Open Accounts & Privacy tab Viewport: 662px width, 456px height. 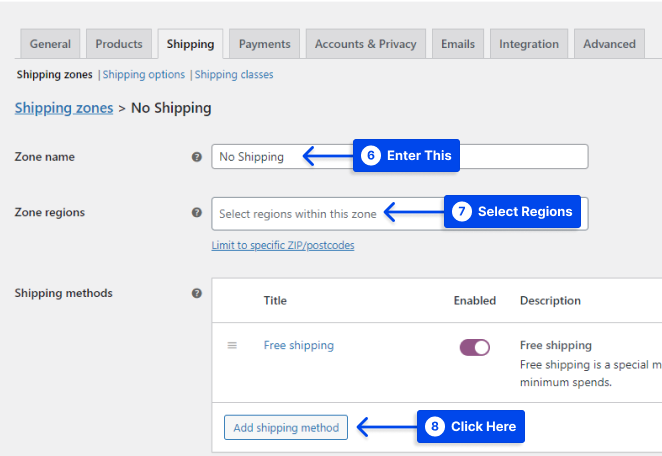[366, 44]
